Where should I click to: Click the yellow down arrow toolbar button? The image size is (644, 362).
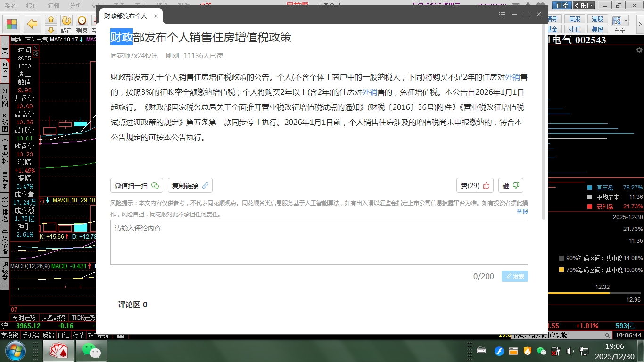pyautogui.click(x=51, y=30)
